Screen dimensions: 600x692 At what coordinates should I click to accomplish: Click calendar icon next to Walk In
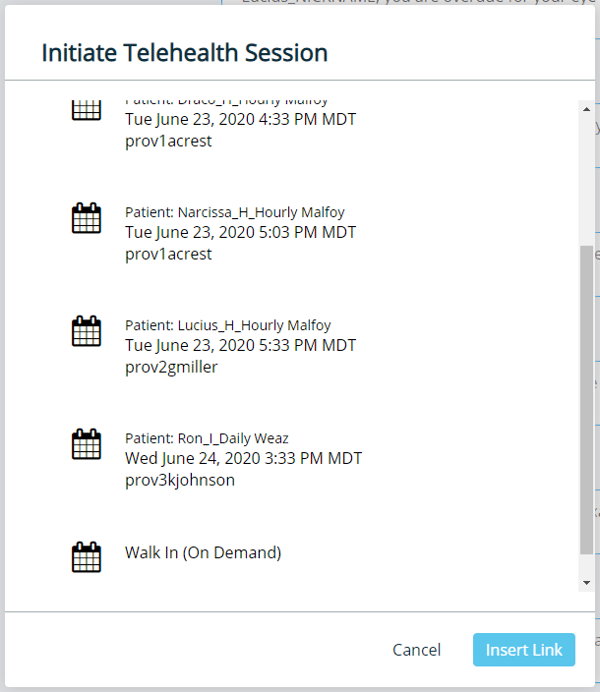pos(87,557)
